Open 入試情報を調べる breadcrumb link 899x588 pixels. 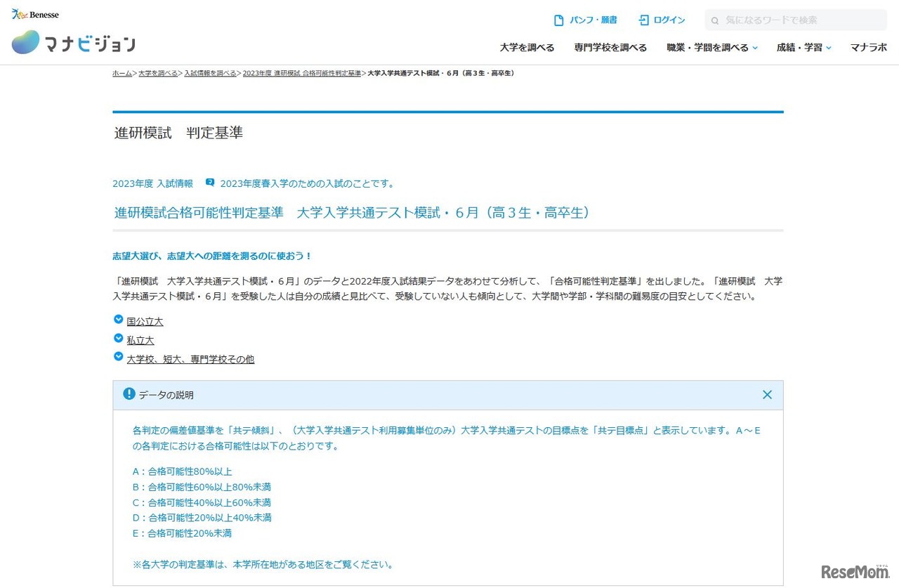210,73
